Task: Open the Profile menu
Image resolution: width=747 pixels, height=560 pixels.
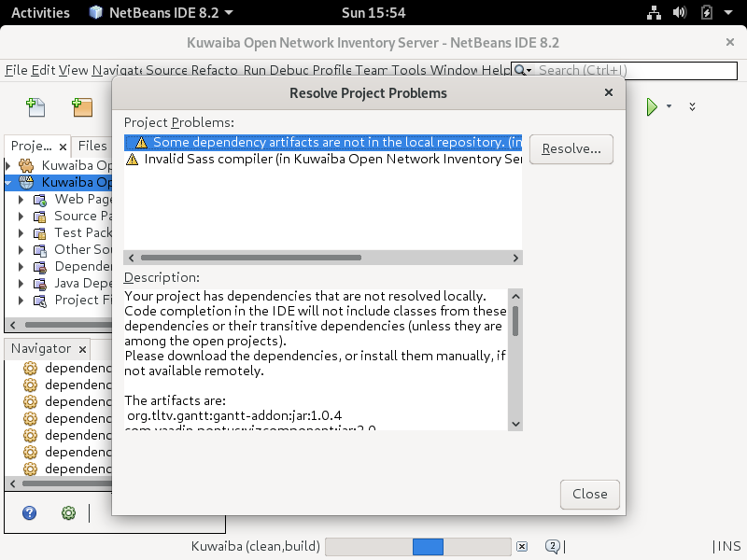Action: click(x=332, y=71)
